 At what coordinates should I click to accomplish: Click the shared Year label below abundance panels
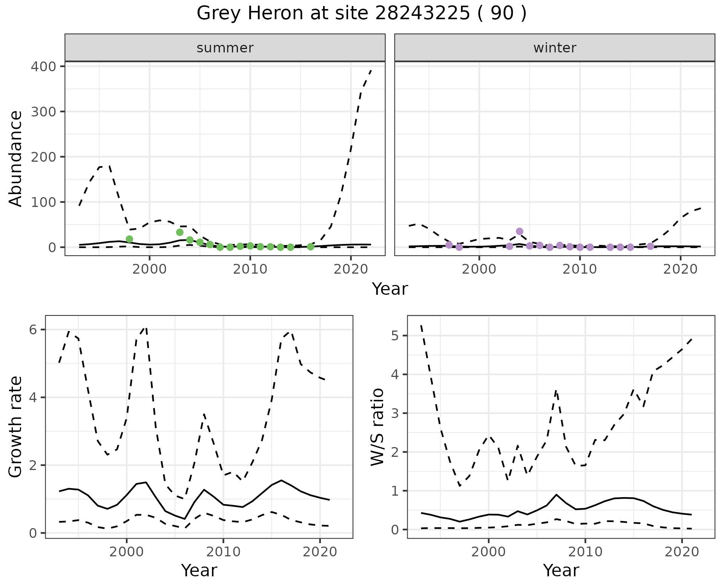(x=390, y=289)
